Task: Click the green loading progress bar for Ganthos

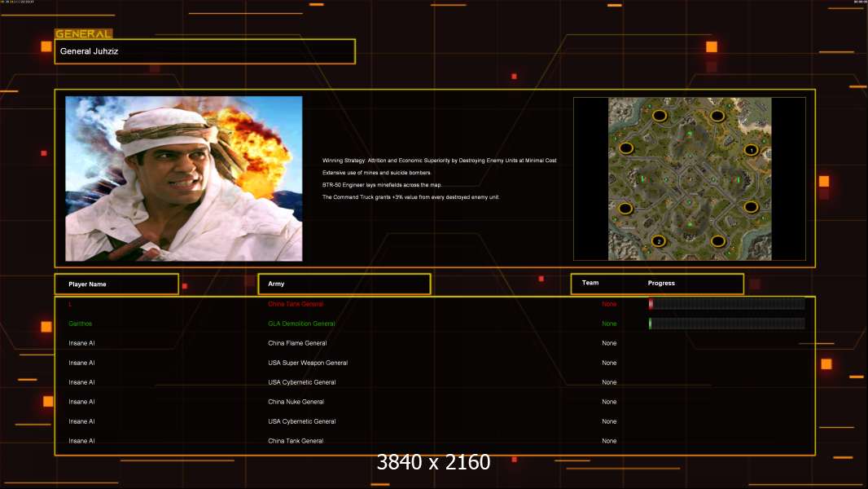Action: [726, 324]
